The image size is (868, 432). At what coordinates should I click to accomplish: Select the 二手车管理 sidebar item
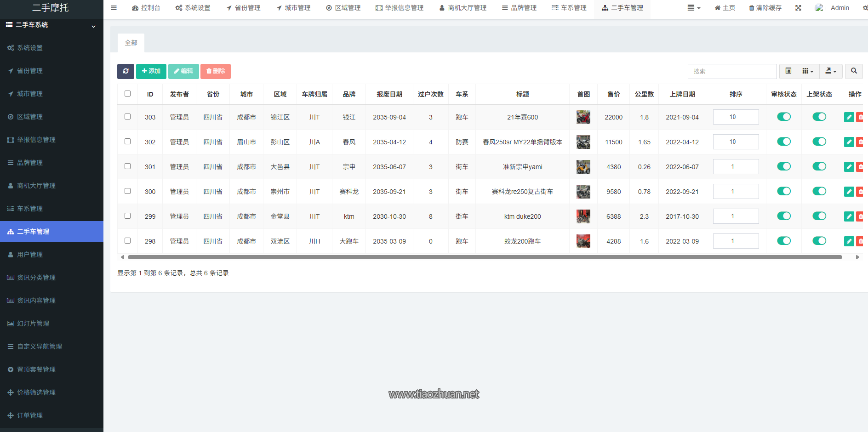51,232
